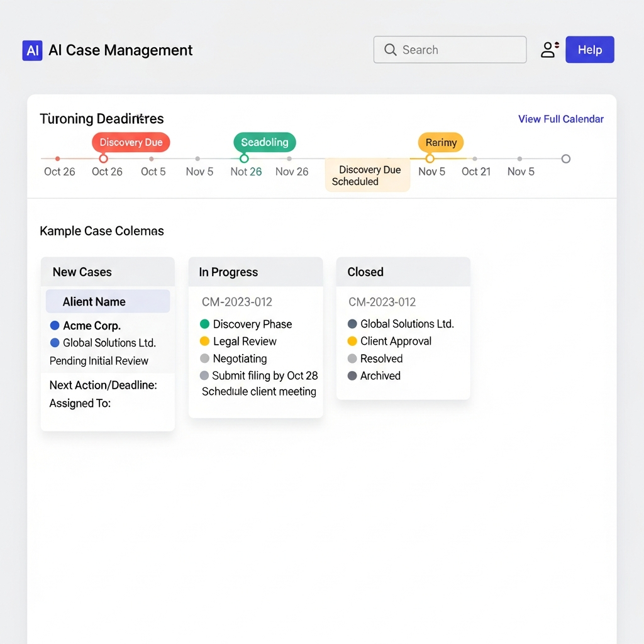Screen dimensions: 644x644
Task: Collapse the Closed column
Action: (365, 272)
